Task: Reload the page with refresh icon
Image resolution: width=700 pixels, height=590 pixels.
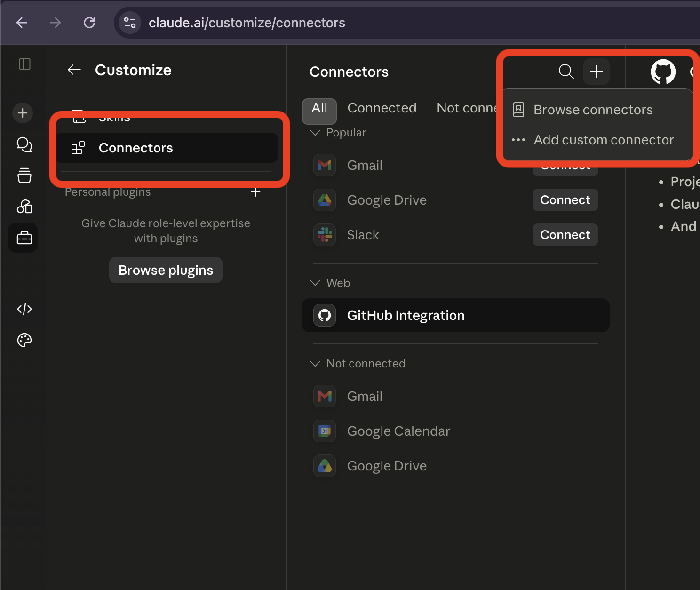Action: 89,23
